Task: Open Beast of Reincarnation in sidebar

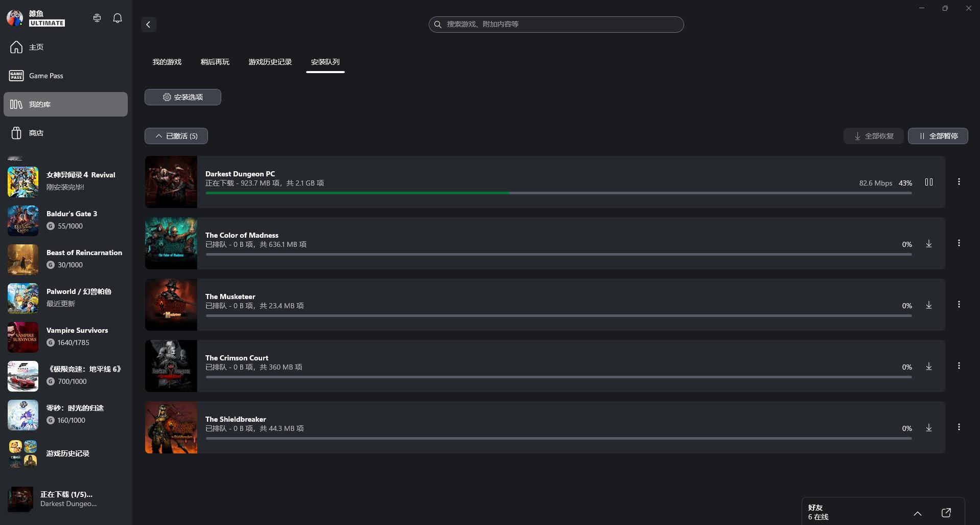Action: 65,259
